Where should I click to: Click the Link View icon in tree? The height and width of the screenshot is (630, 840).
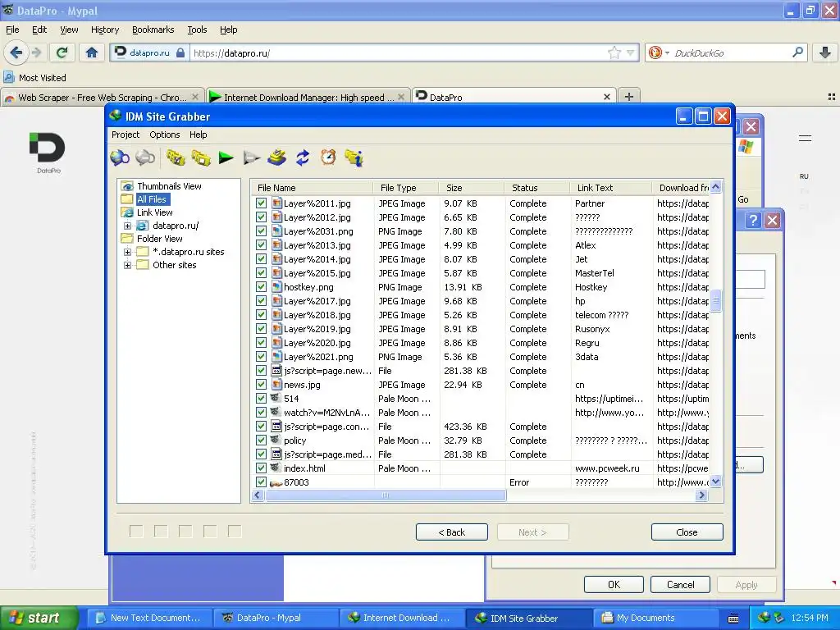[x=127, y=212]
